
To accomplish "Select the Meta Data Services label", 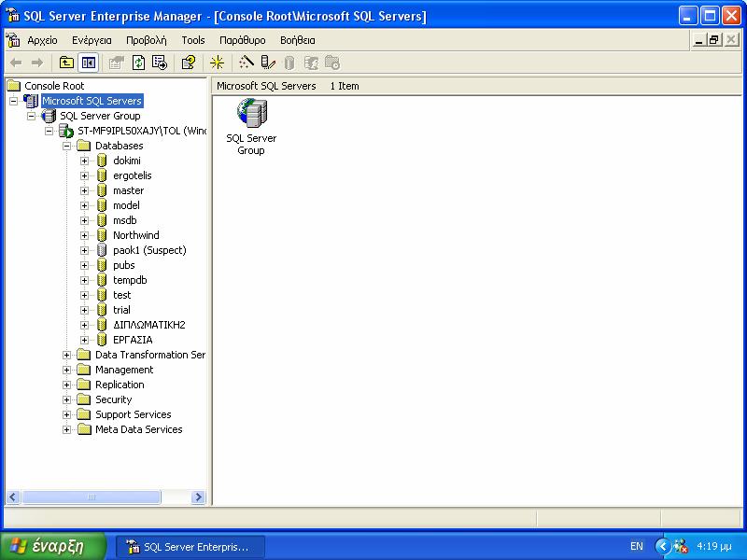I will (x=138, y=429).
